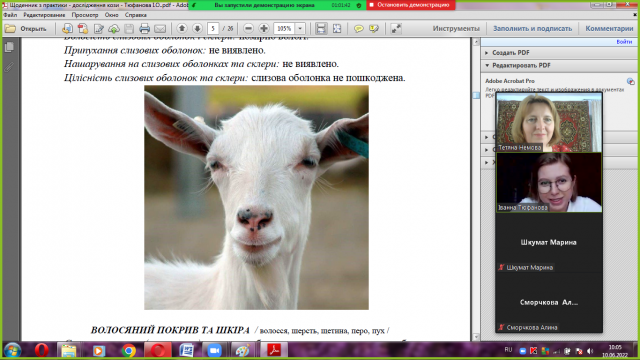Expand the Создать PDF section
The height and width of the screenshot is (360, 640).
[510, 53]
